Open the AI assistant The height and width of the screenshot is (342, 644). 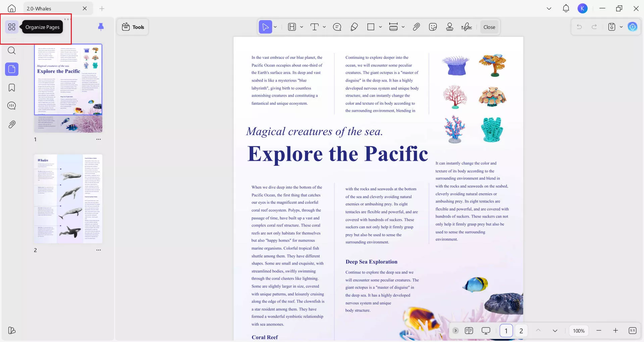[x=633, y=27]
